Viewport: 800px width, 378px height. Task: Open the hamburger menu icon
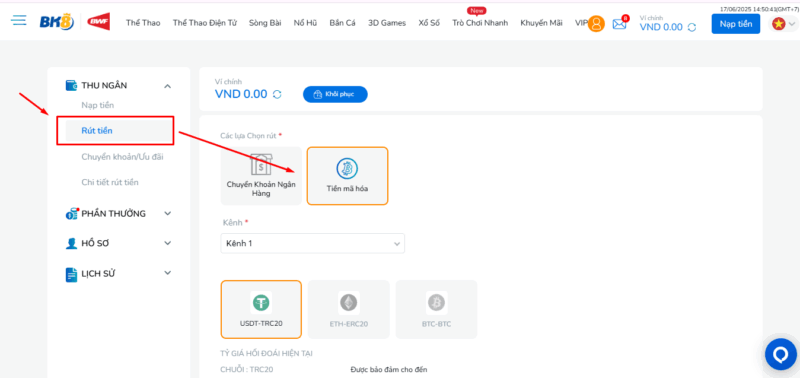[19, 21]
